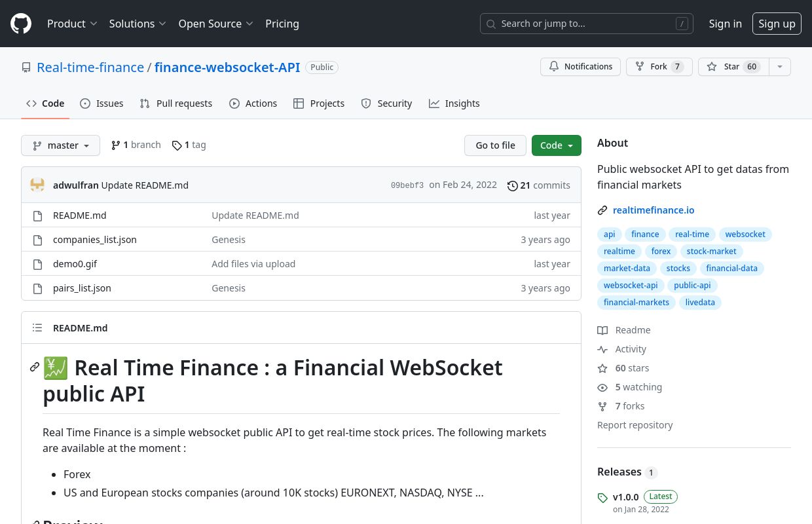The width and height of the screenshot is (812, 524).
Task: Open the livedata topic tag
Action: 700,303
